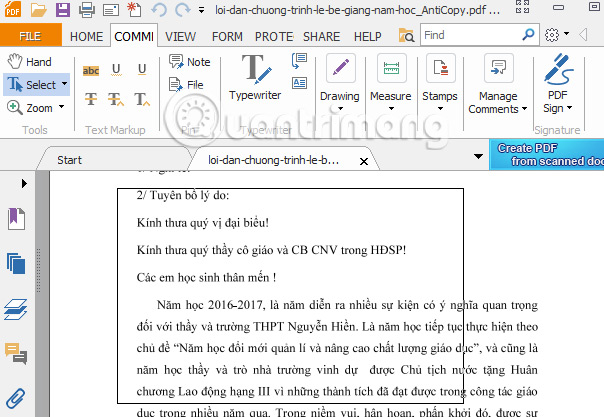604x417 pixels.
Task: Select the Strikeout text markup icon
Action: (91, 99)
